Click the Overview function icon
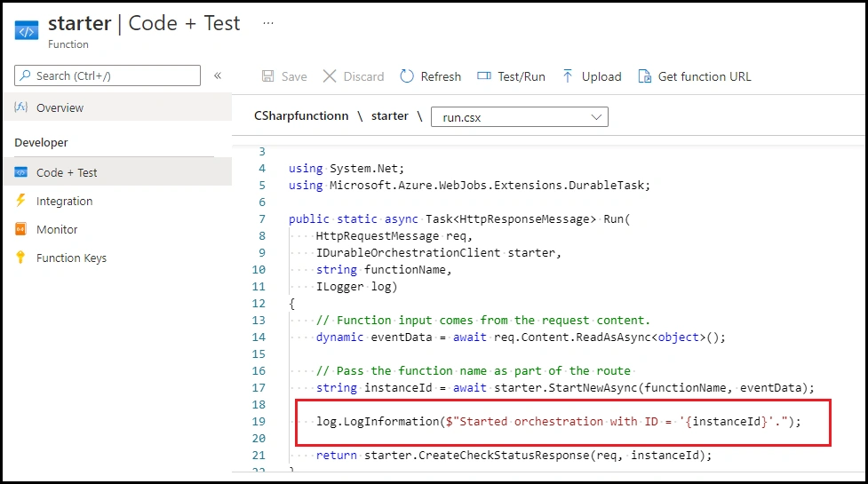 [x=20, y=107]
